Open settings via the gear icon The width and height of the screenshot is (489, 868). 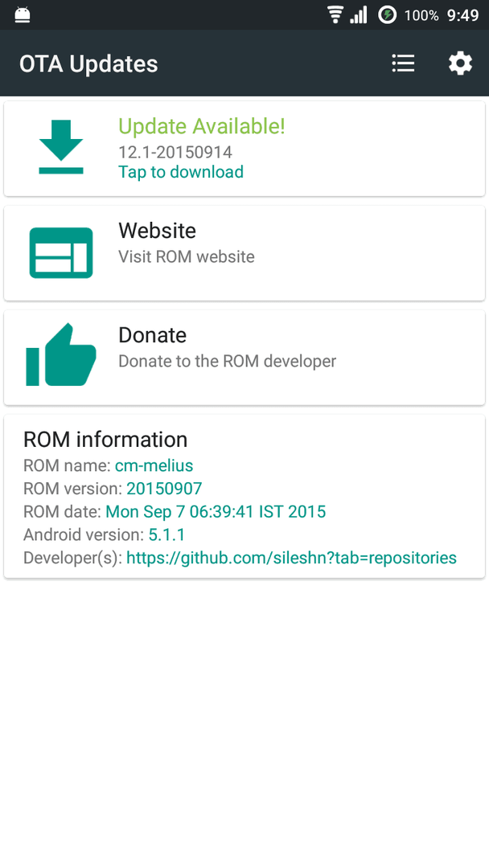click(x=460, y=63)
